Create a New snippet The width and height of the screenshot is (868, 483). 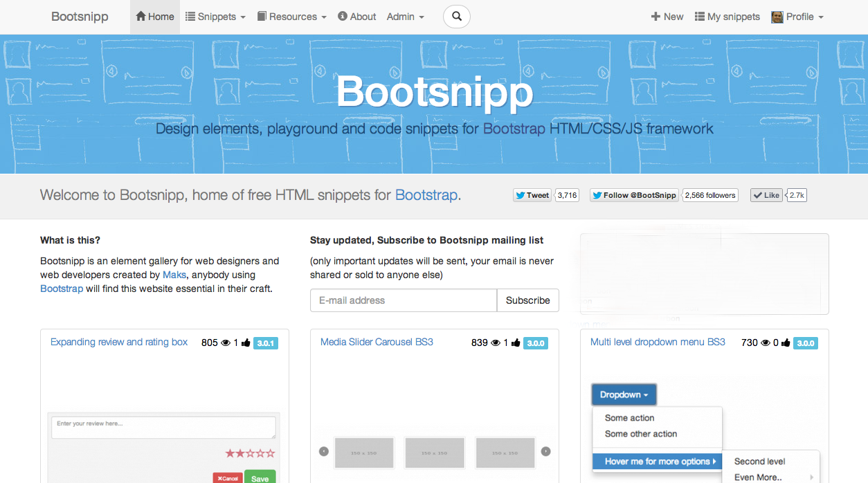tap(667, 17)
